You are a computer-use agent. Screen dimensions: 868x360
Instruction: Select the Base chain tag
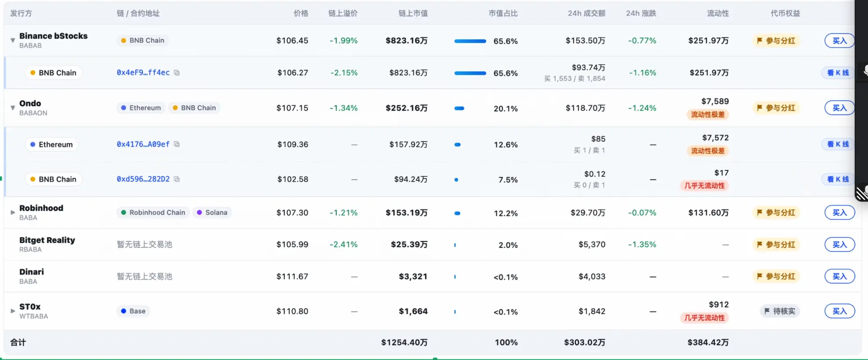[134, 311]
